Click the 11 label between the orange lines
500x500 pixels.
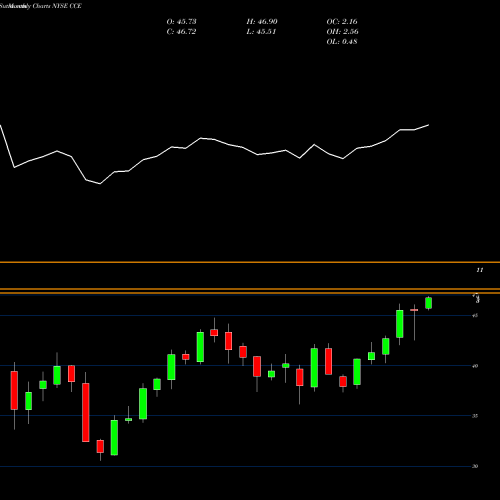click(x=480, y=270)
